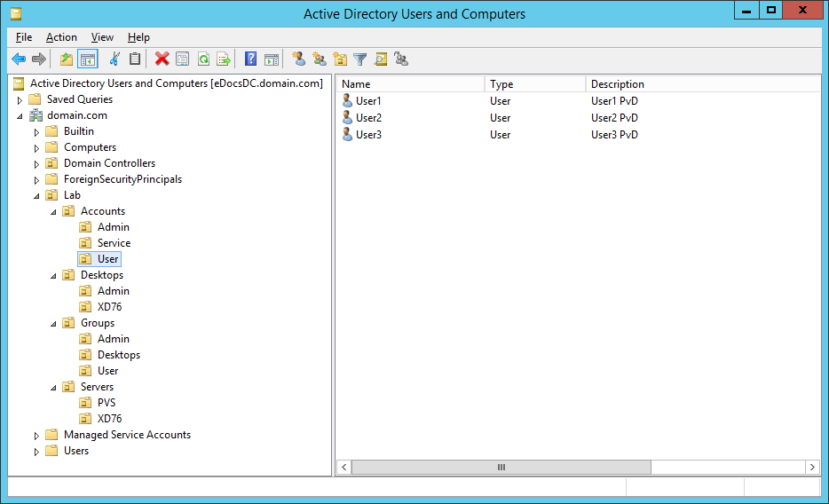Click the Back arrow in the toolbar
This screenshot has height=504, width=829.
[x=19, y=59]
